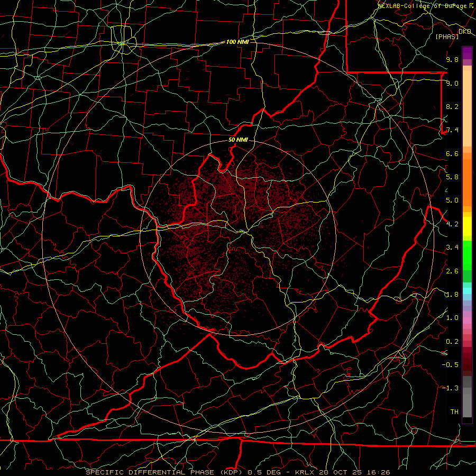
Task: Click the 0.5 DEG elevation label
Action: click(264, 472)
